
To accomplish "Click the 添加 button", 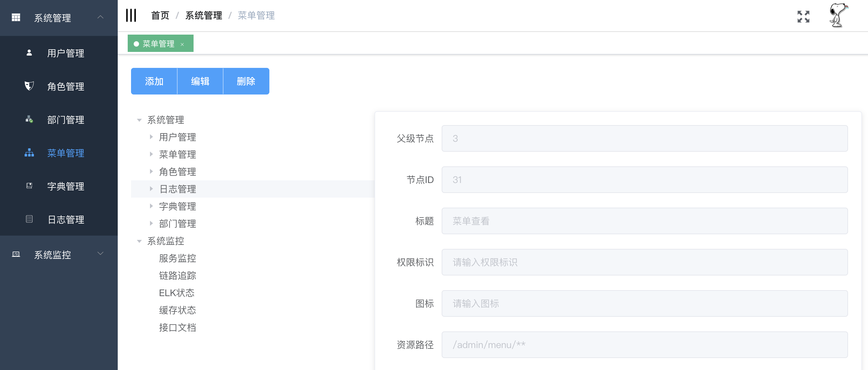I will coord(154,81).
